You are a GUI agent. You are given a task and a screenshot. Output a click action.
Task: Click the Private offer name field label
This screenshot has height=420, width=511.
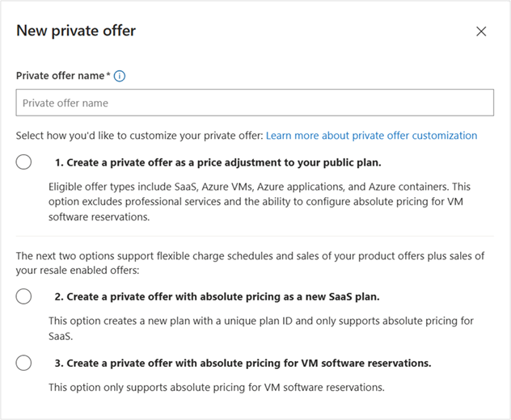(61, 76)
